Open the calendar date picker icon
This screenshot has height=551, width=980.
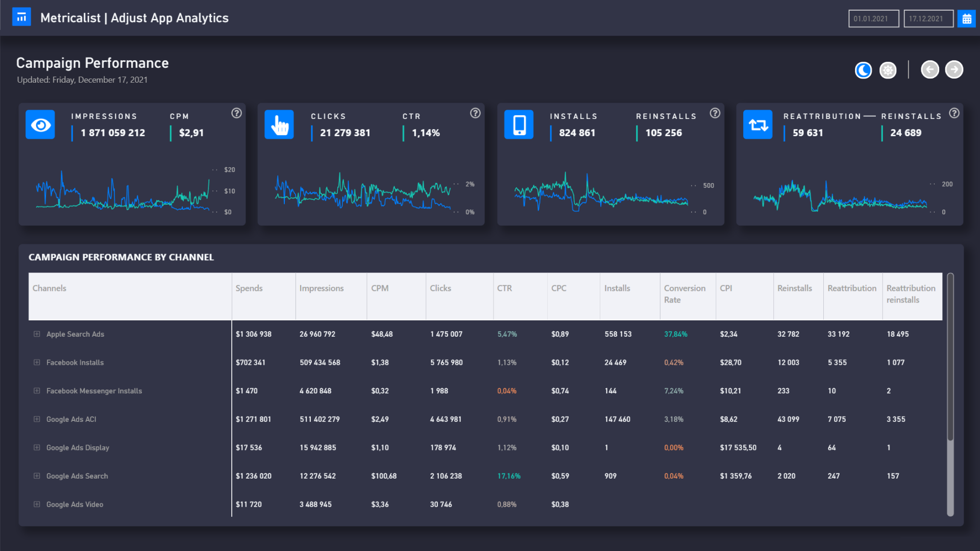tap(967, 18)
